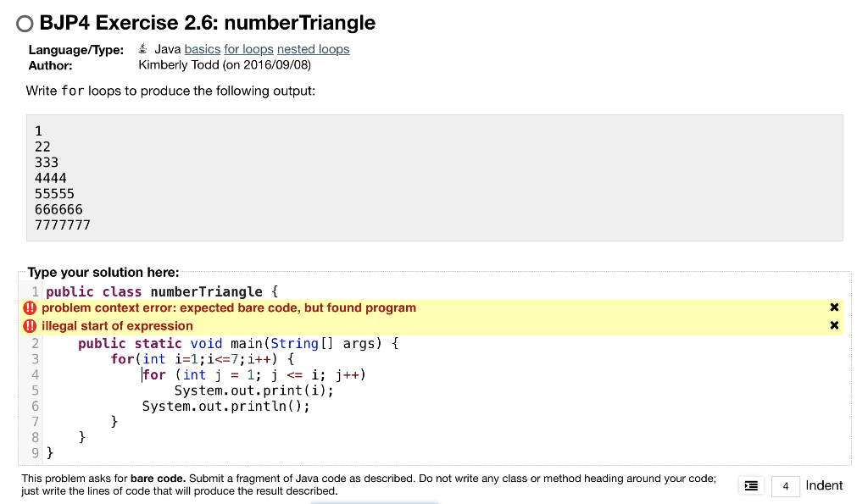This screenshot has height=504, width=868.
Task: Click the blue submit button below the instructions
Action: (x=376, y=501)
